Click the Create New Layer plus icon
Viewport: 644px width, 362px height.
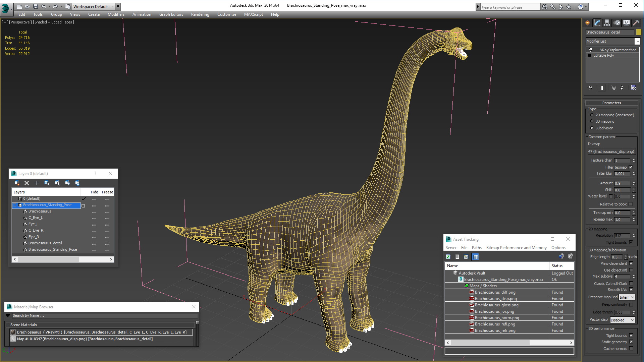click(37, 183)
